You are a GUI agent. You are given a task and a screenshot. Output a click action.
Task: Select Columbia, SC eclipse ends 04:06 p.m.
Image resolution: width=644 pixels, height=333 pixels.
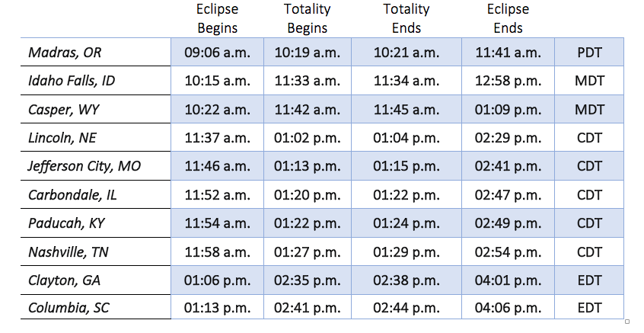coord(508,308)
